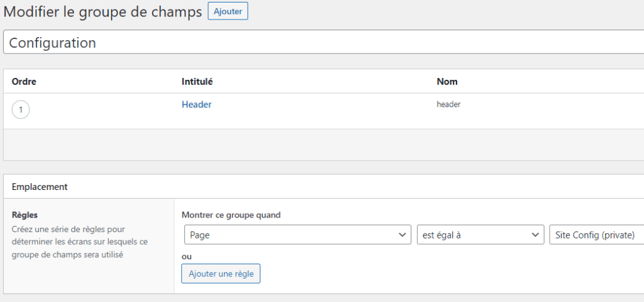Click the Ajouter une règle button
Screen dimensions: 644x302
tap(221, 274)
